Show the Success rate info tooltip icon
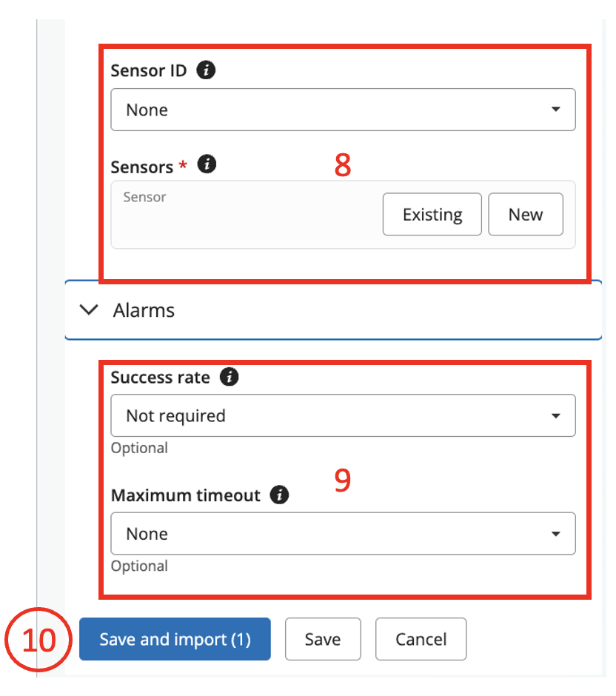This screenshot has width=616, height=696. coord(230,378)
